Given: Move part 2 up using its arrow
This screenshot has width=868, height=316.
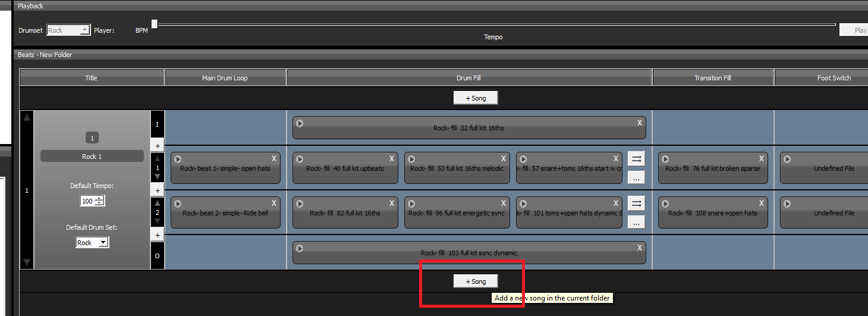Looking at the screenshot, I should [158, 204].
